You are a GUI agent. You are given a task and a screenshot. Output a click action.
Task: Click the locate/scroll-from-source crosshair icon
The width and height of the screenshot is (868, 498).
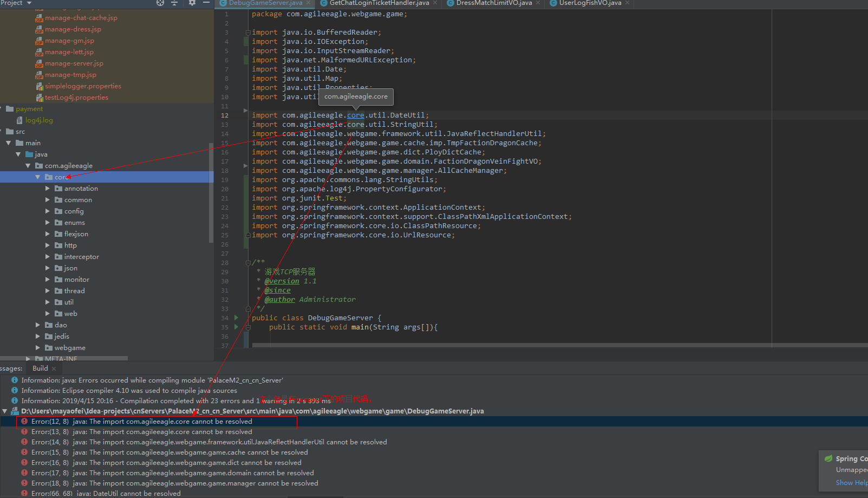pyautogui.click(x=160, y=3)
